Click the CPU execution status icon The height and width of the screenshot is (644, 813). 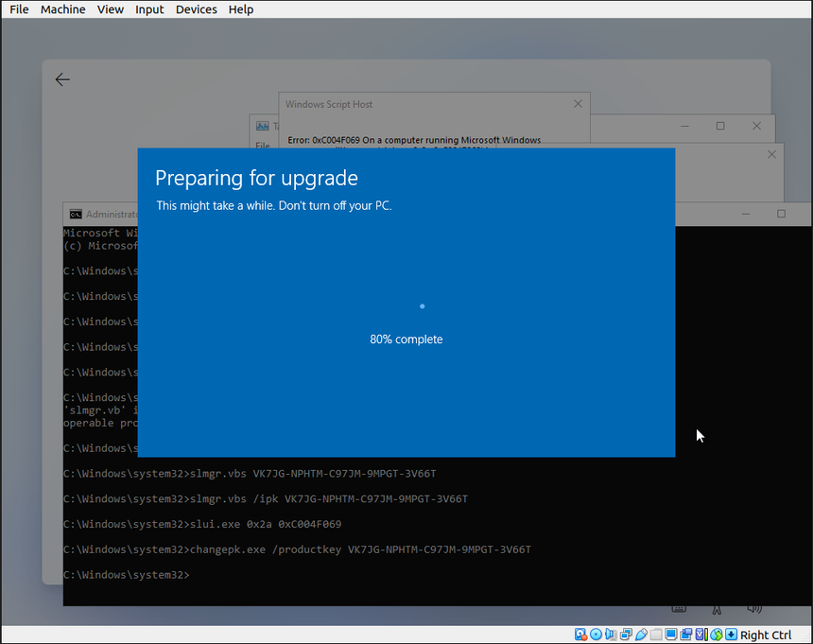(701, 635)
